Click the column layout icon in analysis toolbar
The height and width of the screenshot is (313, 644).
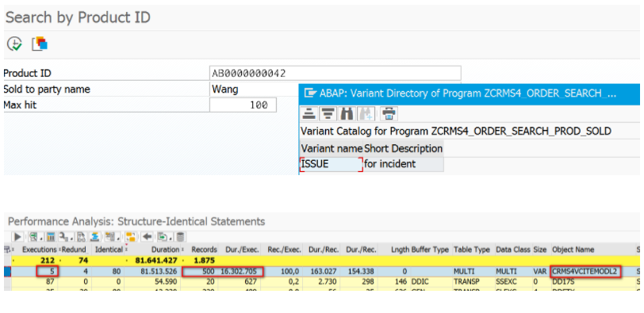coord(51,237)
